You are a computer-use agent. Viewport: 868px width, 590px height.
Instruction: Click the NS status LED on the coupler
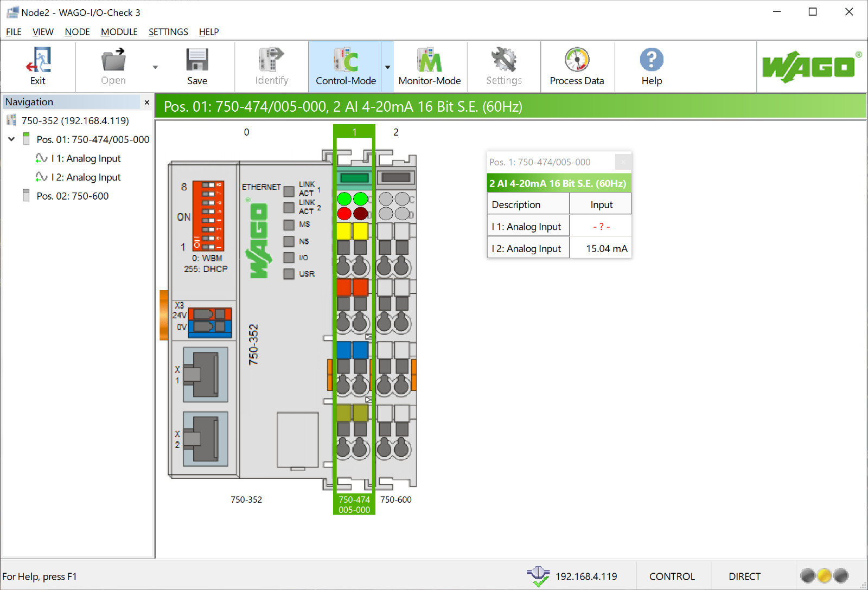click(x=289, y=241)
